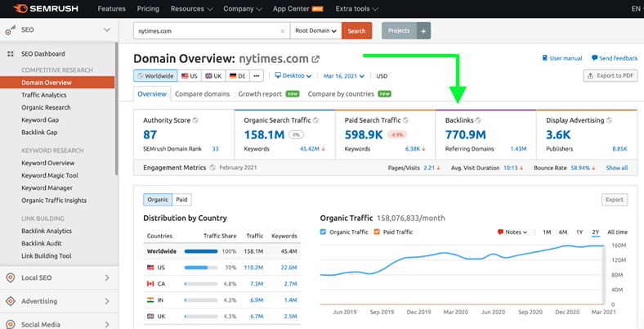The width and height of the screenshot is (644, 329).
Task: Open Backlink Analytics in sidebar
Action: pos(47,231)
